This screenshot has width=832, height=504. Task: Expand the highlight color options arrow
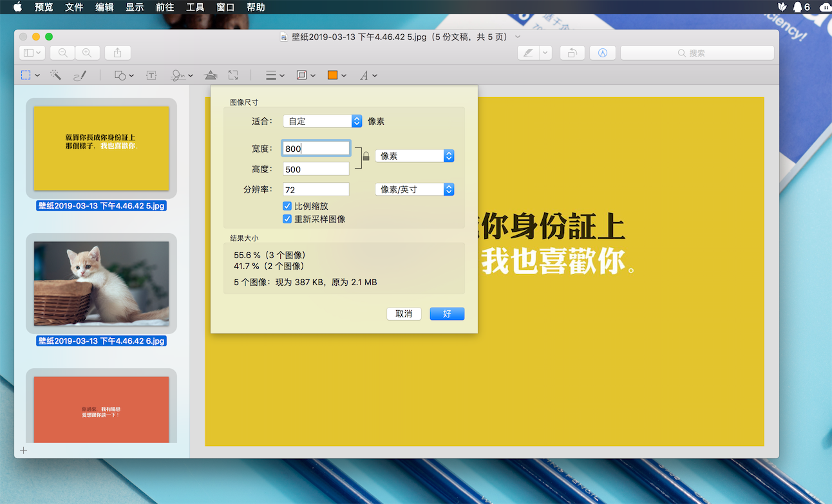pos(546,53)
